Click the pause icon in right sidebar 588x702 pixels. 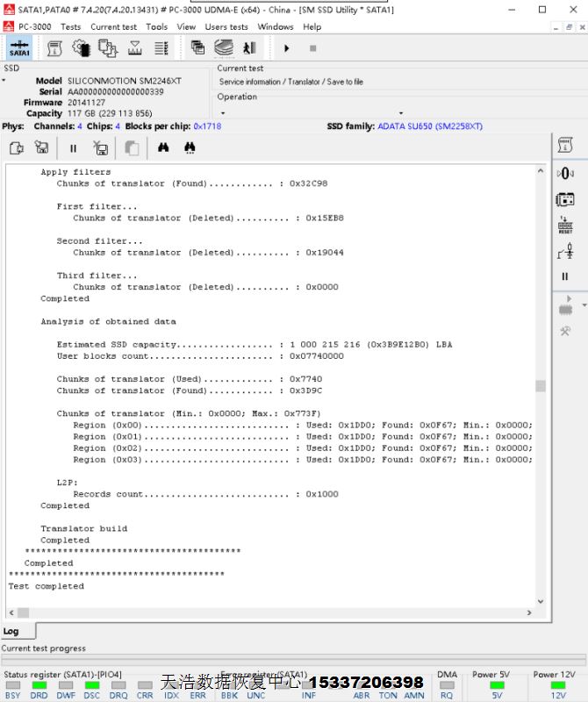pos(565,276)
